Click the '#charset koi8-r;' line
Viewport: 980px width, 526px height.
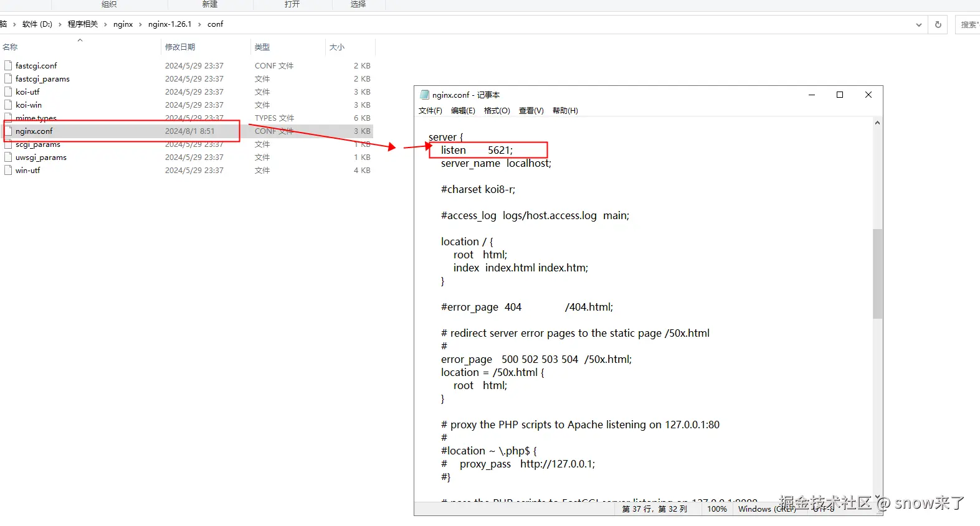click(x=478, y=189)
